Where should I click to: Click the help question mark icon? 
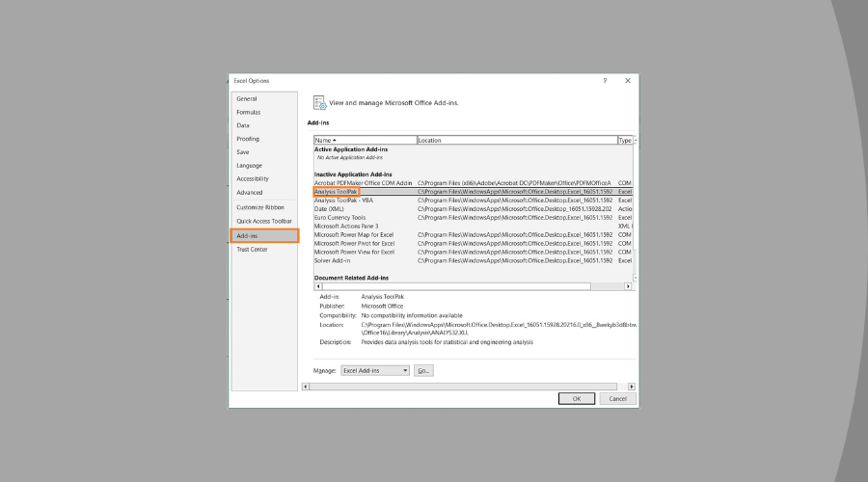pos(605,81)
